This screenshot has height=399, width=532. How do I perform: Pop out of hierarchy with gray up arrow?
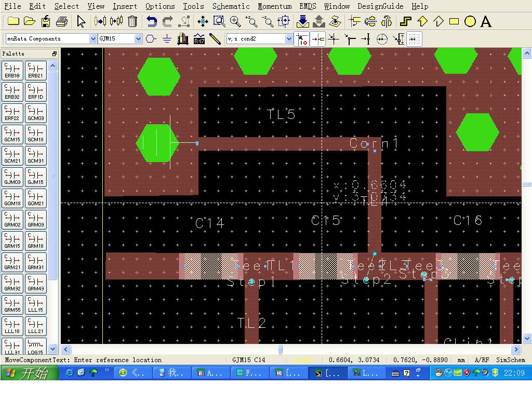[x=319, y=21]
